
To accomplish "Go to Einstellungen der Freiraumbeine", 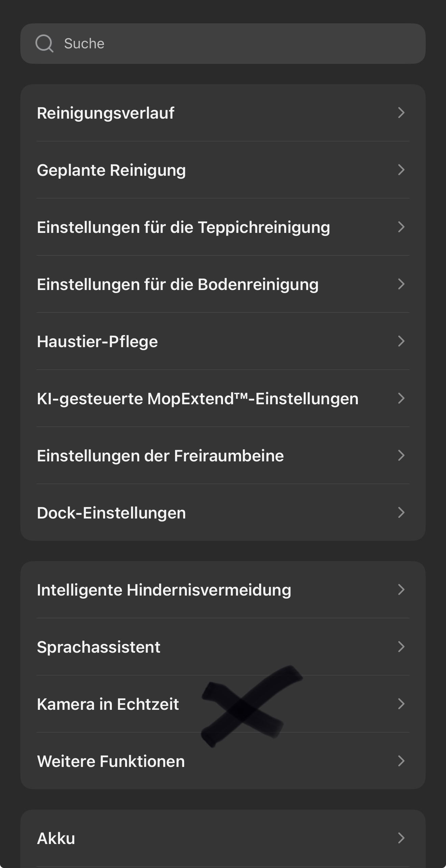I will (x=160, y=456).
